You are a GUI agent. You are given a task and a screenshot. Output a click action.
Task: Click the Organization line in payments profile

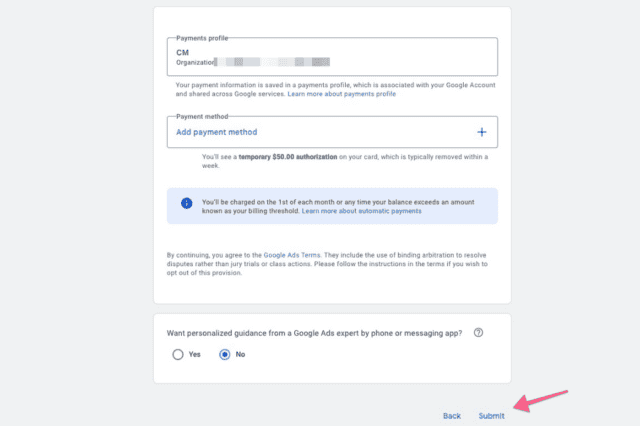253,62
